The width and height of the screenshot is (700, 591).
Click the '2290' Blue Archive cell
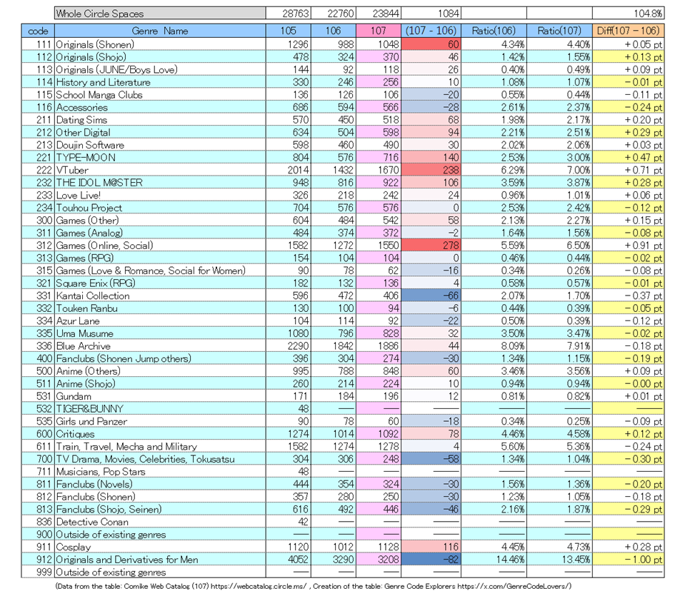coord(289,345)
